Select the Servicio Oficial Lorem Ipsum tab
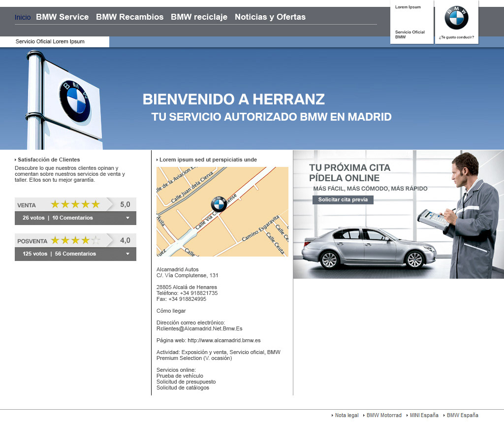Image resolution: width=504 pixels, height=422 pixels. pos(55,41)
